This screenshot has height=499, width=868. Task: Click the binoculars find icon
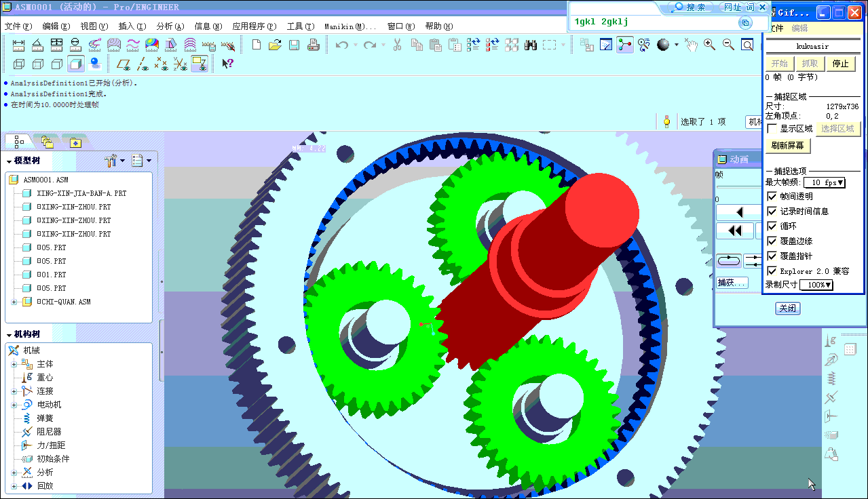pyautogui.click(x=531, y=45)
